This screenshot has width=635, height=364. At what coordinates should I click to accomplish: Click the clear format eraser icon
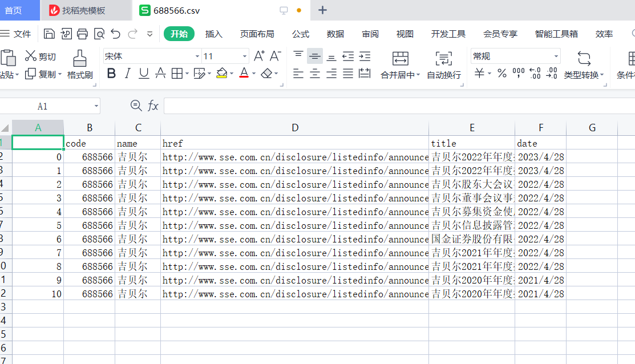(266, 73)
